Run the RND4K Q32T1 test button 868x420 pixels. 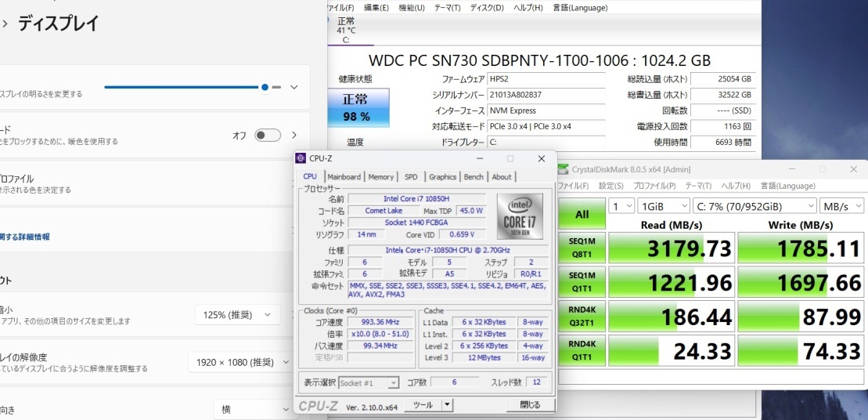(x=582, y=317)
